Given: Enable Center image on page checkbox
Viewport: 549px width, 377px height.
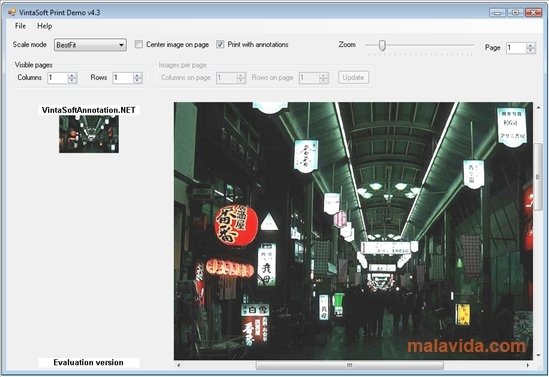Looking at the screenshot, I should [x=139, y=44].
